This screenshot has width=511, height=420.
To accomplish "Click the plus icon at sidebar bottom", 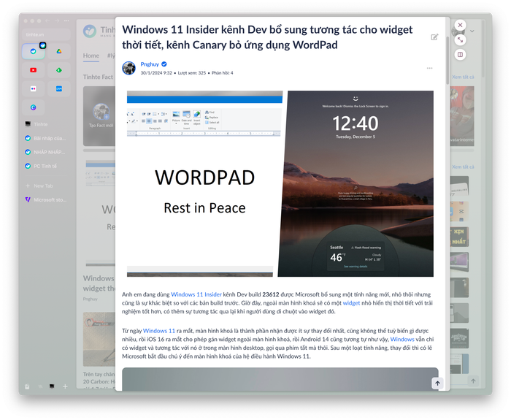I will pos(65,386).
